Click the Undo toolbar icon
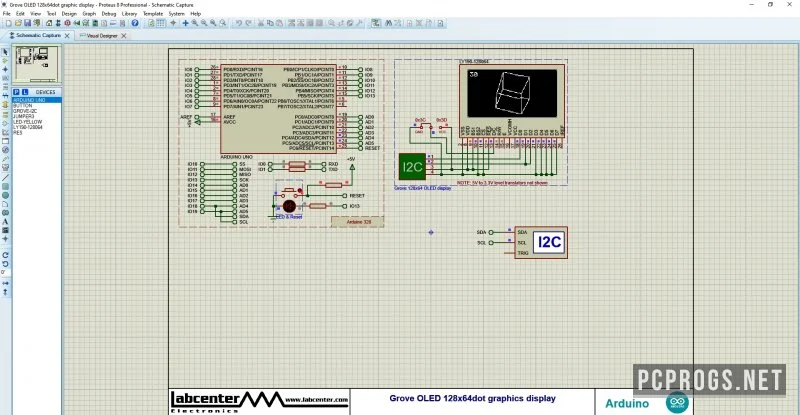Image resolution: width=800 pixels, height=415 pixels. [x=239, y=23]
